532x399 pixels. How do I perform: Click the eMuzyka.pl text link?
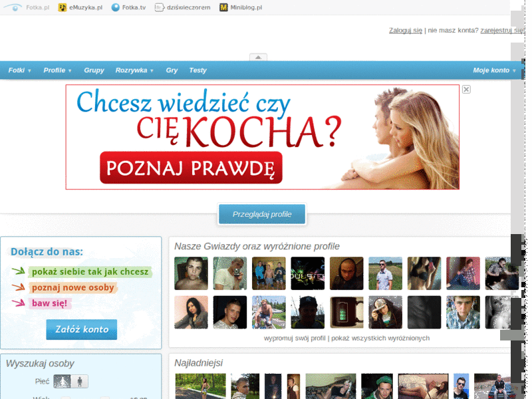click(86, 7)
